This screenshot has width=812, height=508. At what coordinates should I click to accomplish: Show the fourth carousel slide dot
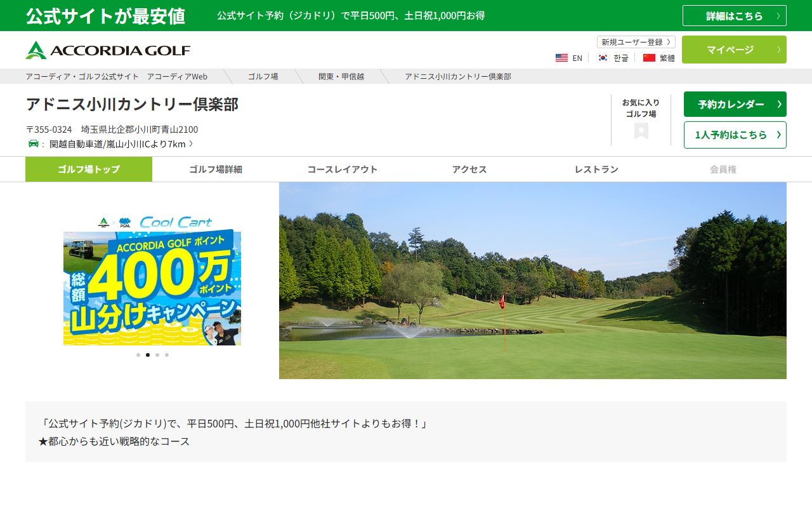167,355
